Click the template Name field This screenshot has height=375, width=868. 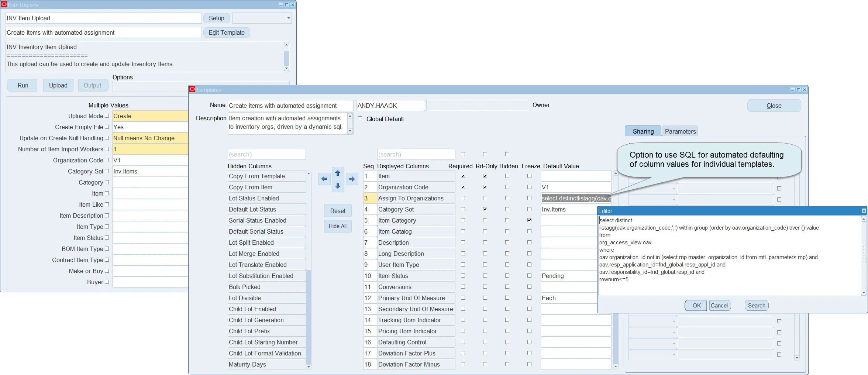tap(290, 106)
